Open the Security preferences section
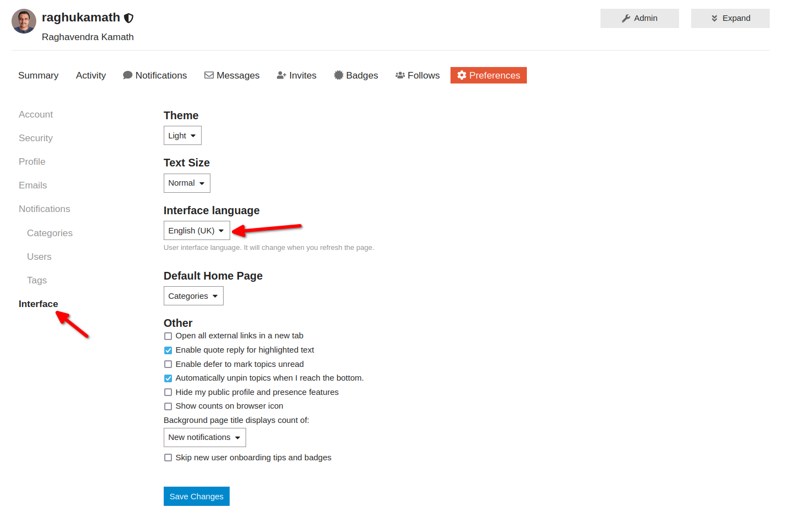812x524 pixels. coord(36,138)
